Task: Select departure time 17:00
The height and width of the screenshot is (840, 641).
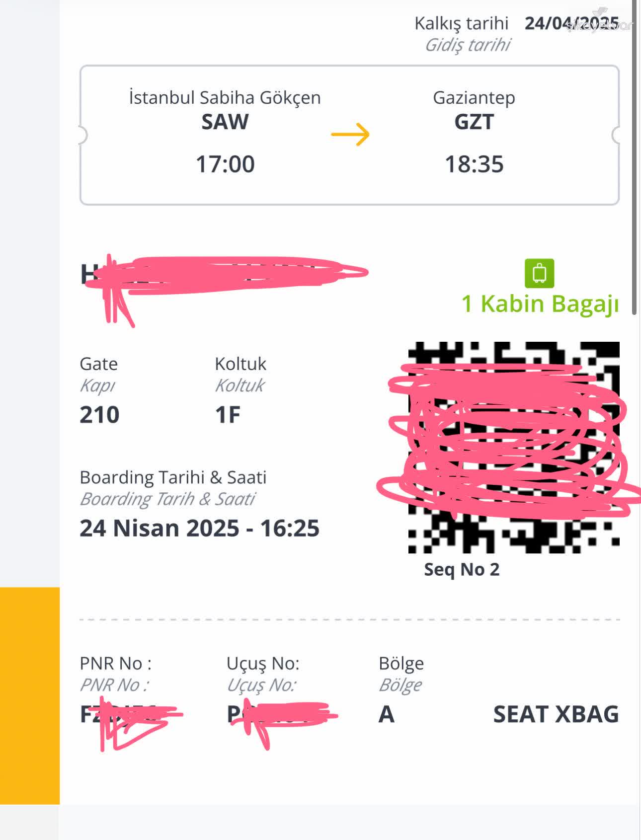Action: tap(225, 164)
